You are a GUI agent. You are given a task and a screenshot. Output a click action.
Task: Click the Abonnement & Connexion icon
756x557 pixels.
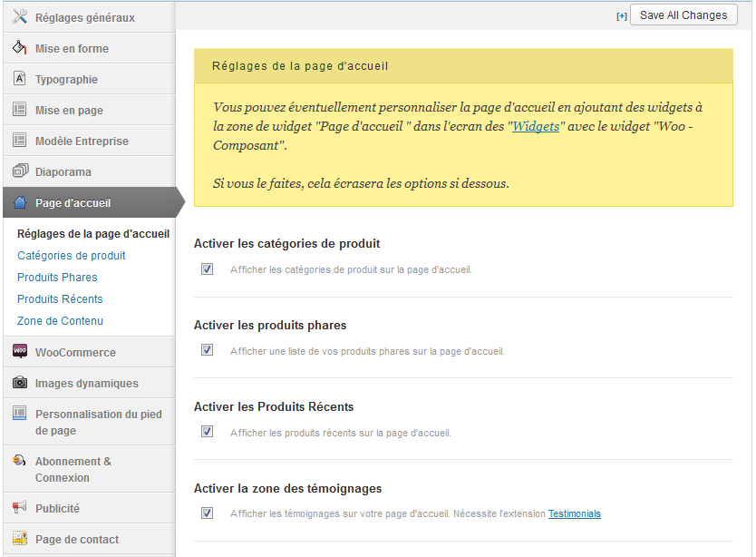pyautogui.click(x=19, y=461)
